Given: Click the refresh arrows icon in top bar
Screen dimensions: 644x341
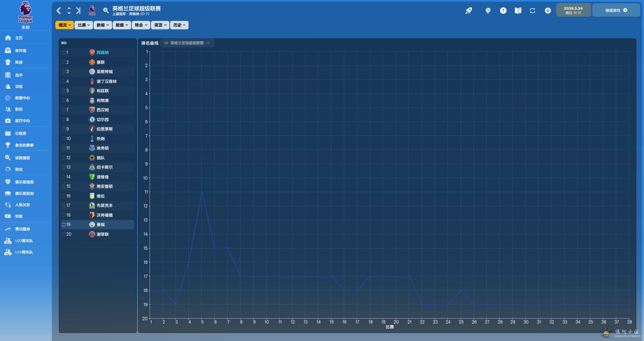Looking at the screenshot, I should [532, 11].
